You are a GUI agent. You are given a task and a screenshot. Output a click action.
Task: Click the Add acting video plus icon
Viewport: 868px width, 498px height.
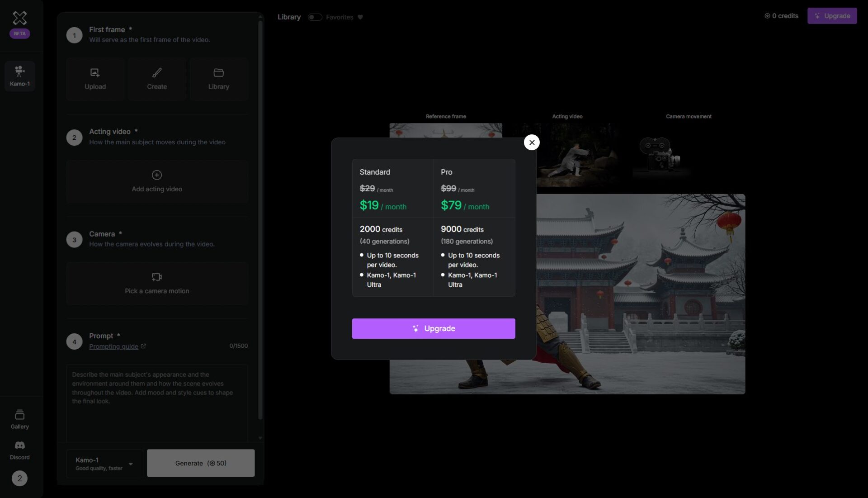pyautogui.click(x=157, y=175)
